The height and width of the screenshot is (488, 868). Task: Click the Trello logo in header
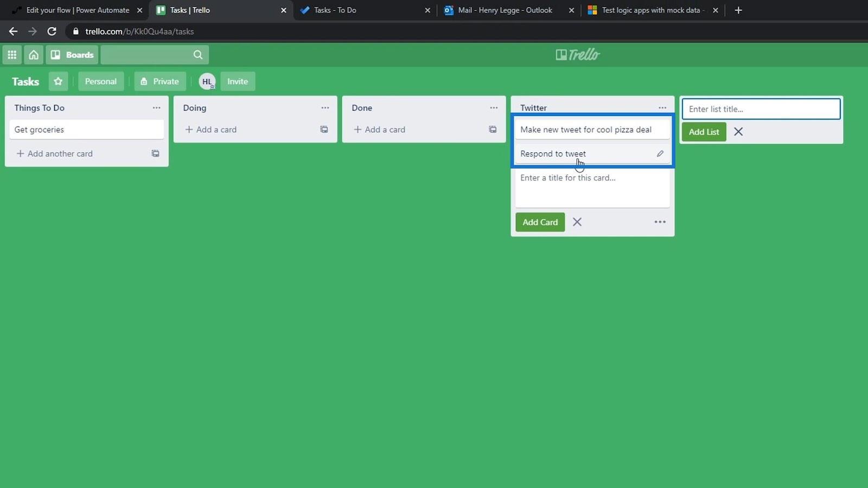pos(578,55)
